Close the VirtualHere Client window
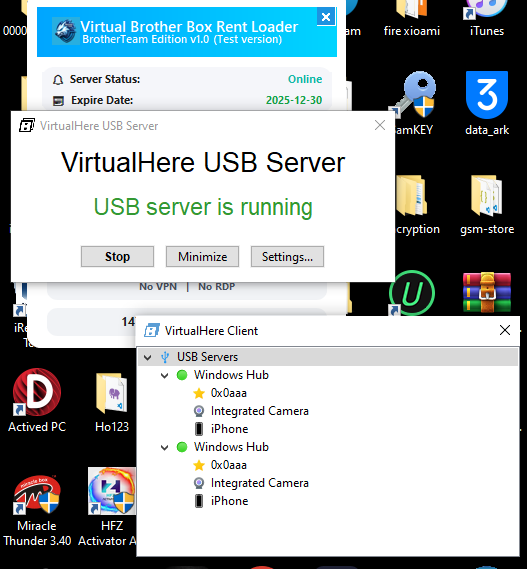This screenshot has width=527, height=569. (505, 330)
